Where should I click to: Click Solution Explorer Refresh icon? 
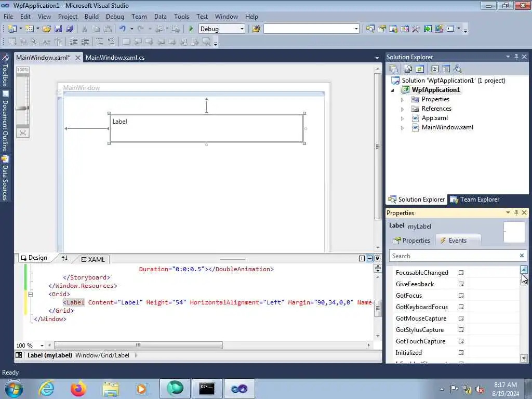420,69
